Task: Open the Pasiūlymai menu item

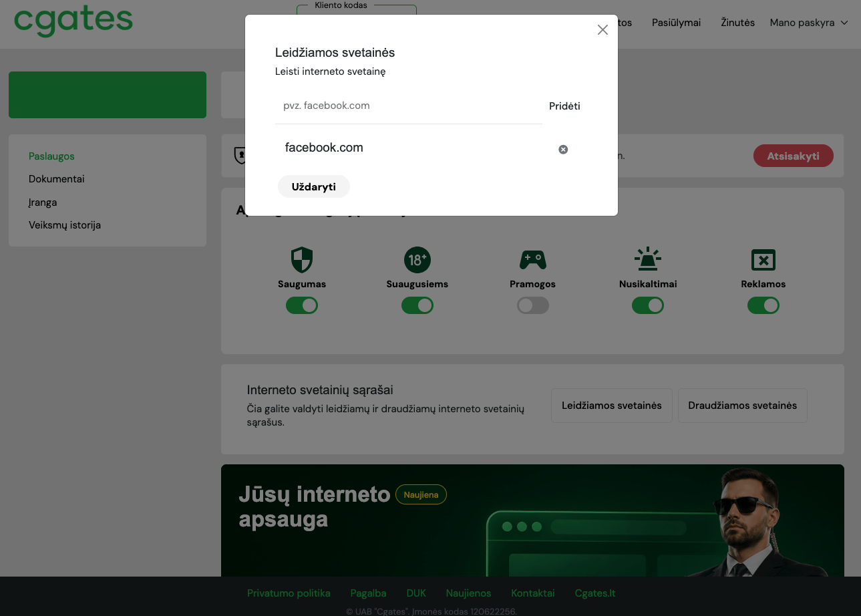Action: coord(676,23)
